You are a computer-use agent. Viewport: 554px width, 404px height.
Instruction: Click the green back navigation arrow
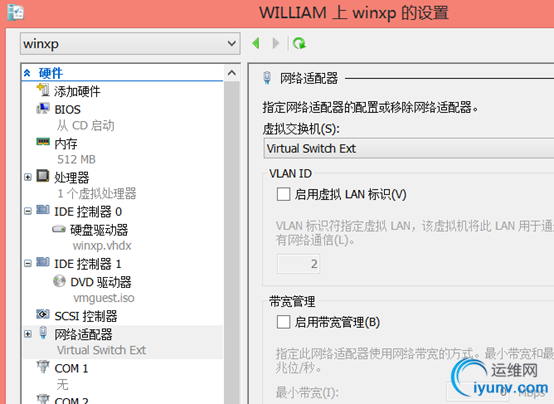point(256,43)
